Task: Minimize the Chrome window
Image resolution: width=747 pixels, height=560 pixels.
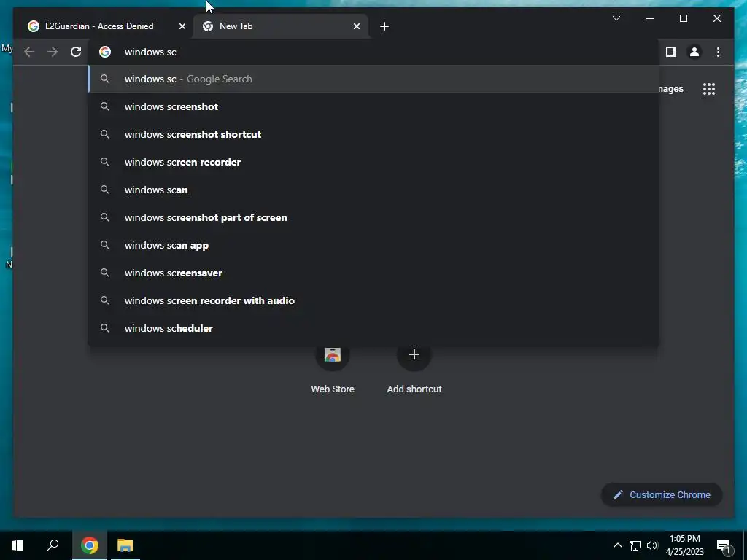Action: pyautogui.click(x=650, y=18)
